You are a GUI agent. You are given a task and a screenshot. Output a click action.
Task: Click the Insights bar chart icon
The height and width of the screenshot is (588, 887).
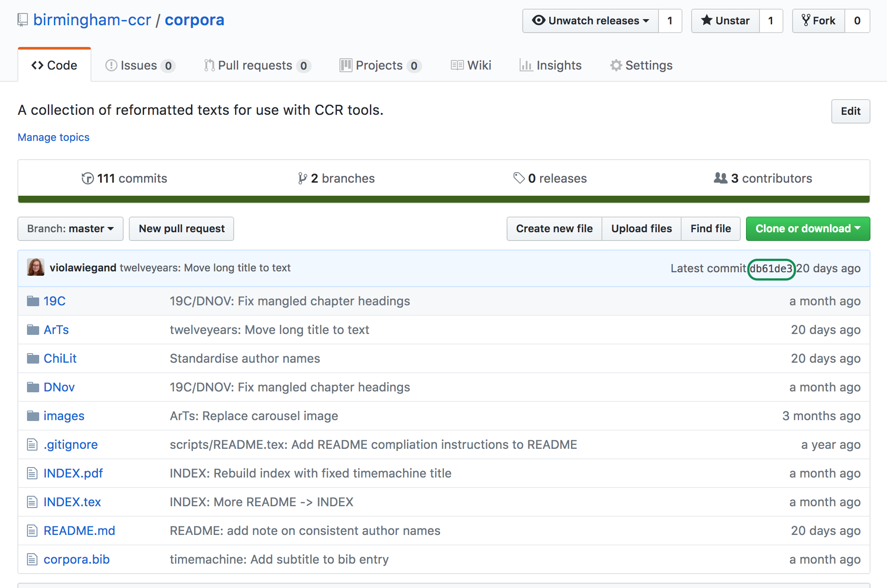[526, 65]
